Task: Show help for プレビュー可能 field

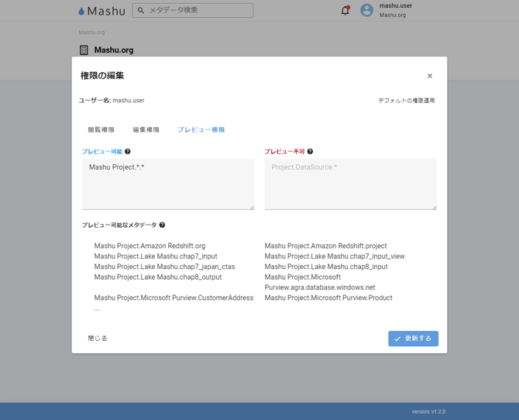Action: [128, 152]
